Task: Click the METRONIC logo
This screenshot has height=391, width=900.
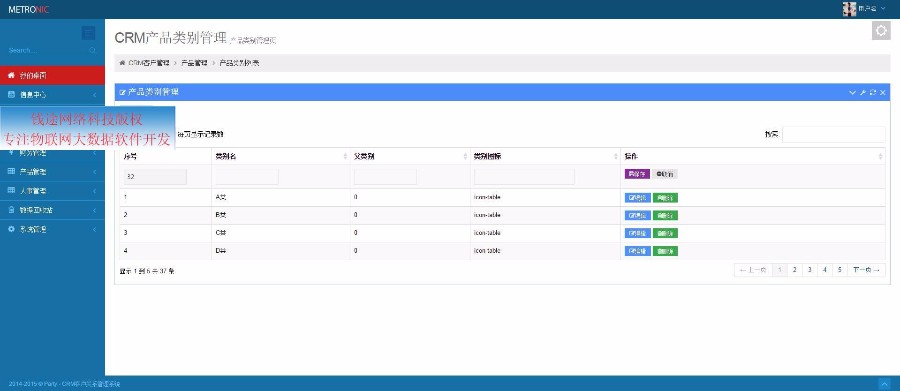Action: point(29,9)
